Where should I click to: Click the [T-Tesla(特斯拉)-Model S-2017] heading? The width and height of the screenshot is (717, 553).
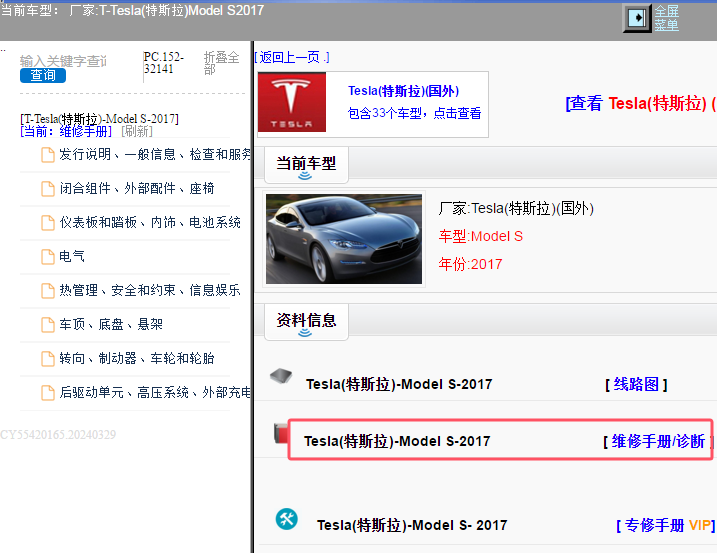tap(99, 119)
